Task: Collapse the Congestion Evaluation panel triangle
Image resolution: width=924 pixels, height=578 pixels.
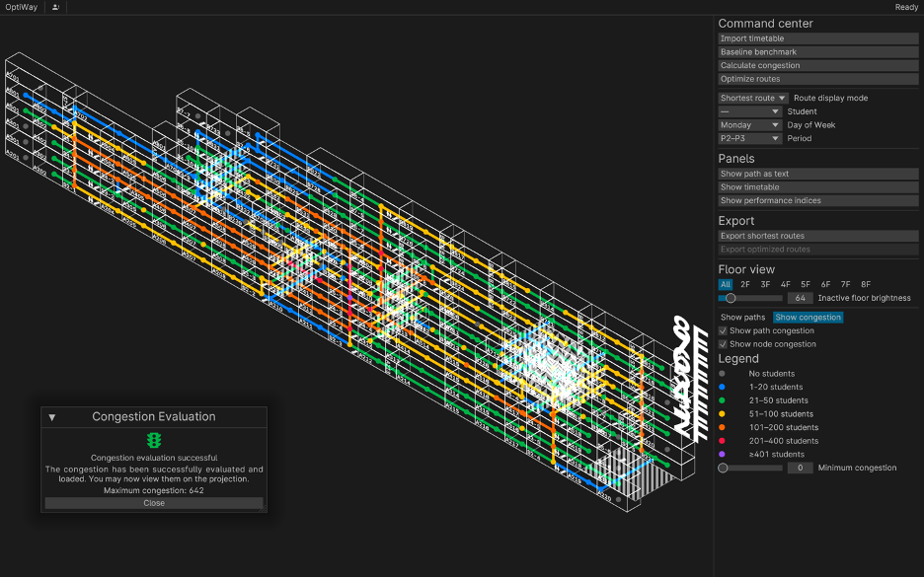Action: coord(52,417)
